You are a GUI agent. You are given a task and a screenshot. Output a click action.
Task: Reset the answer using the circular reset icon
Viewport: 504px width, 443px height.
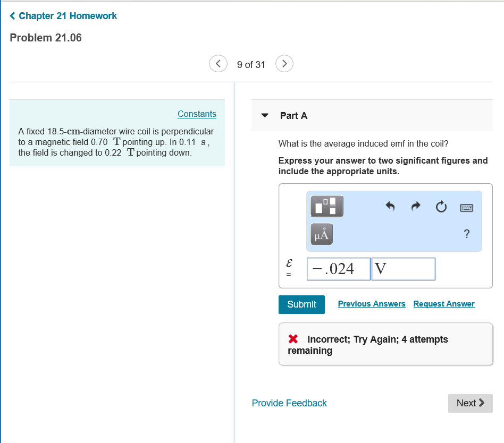(441, 207)
